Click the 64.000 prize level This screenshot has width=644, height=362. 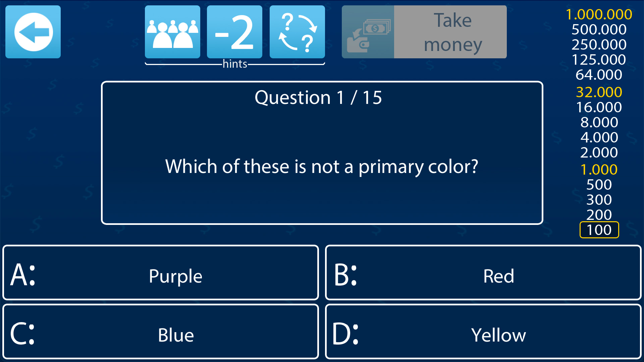coord(599,75)
